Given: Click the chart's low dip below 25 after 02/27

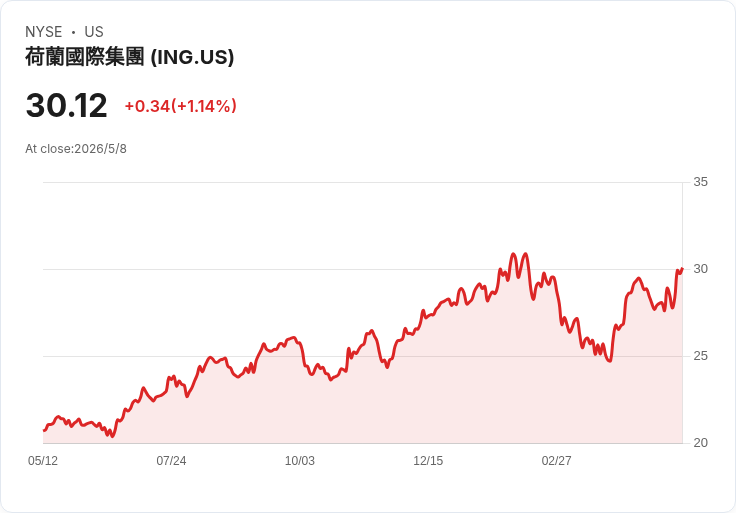Looking at the screenshot, I should pos(609,360).
